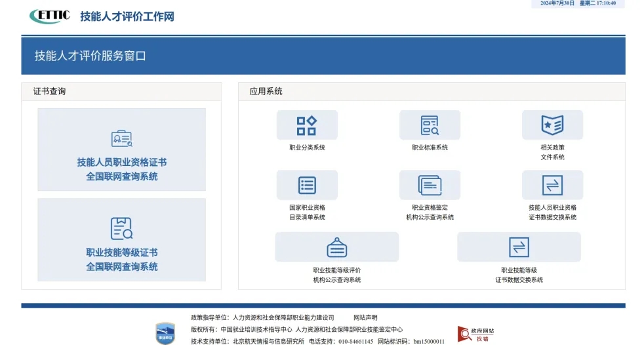Select the 证书查询 section header
The height and width of the screenshot is (345, 644).
(x=50, y=91)
